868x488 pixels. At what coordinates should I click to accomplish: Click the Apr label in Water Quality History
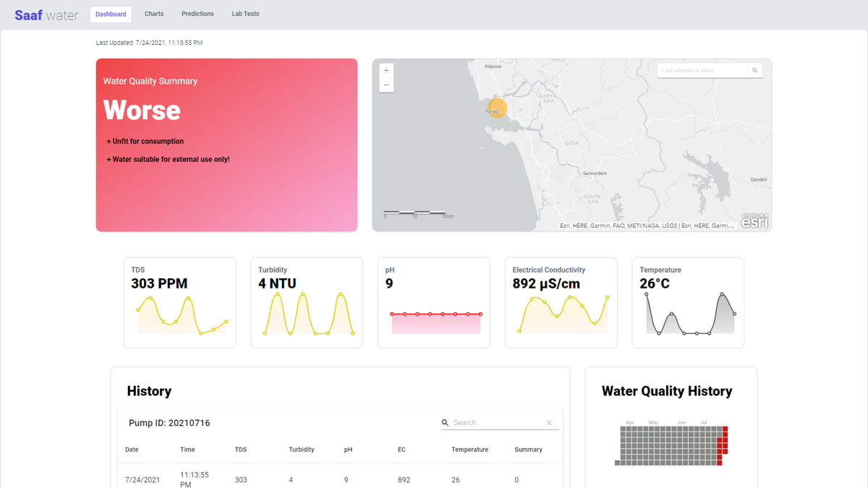(630, 422)
